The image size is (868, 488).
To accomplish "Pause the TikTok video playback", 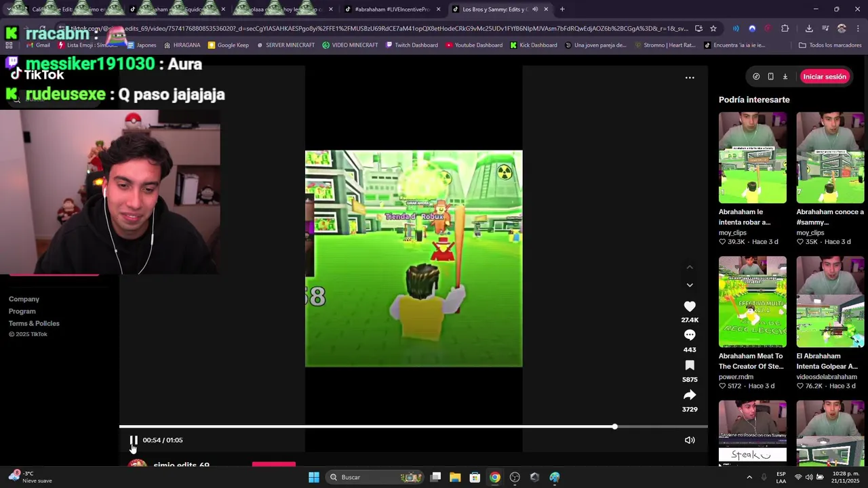I will [x=134, y=441].
